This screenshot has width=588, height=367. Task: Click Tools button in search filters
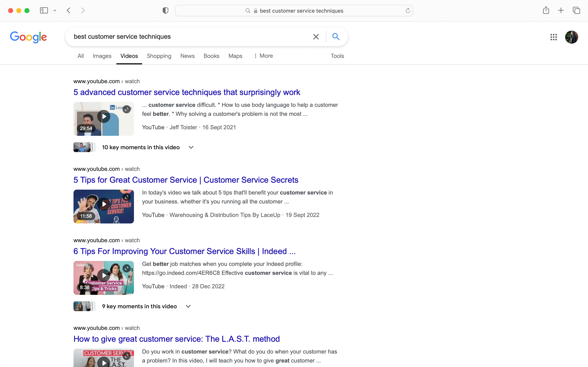click(x=337, y=56)
